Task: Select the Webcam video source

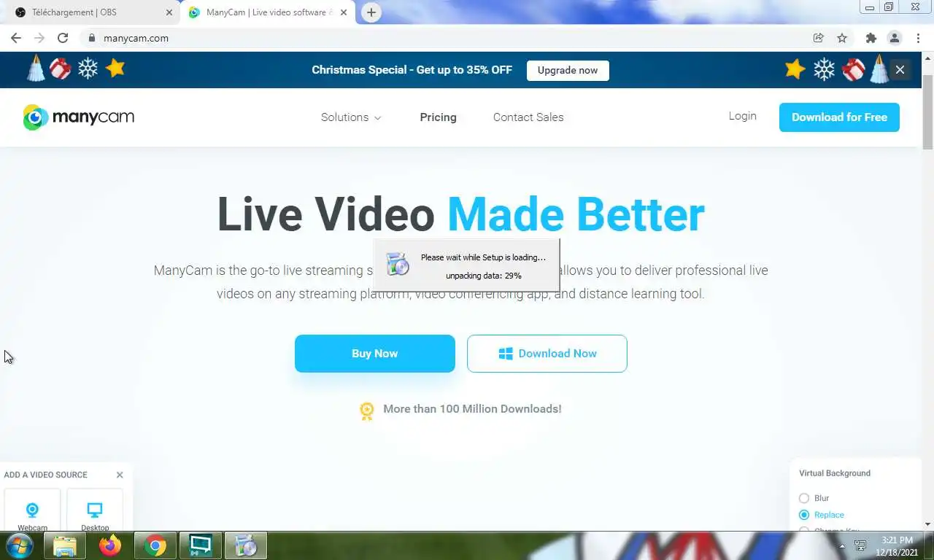Action: (32, 511)
